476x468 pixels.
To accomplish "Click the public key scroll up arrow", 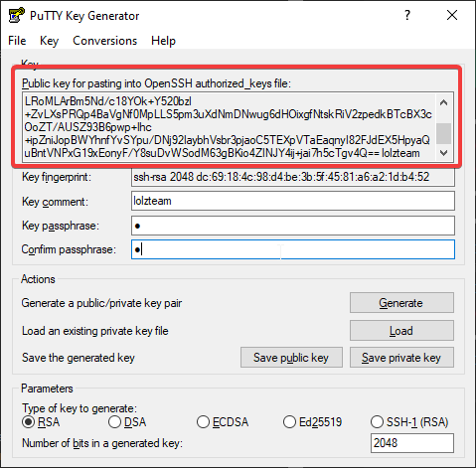I will (443, 102).
